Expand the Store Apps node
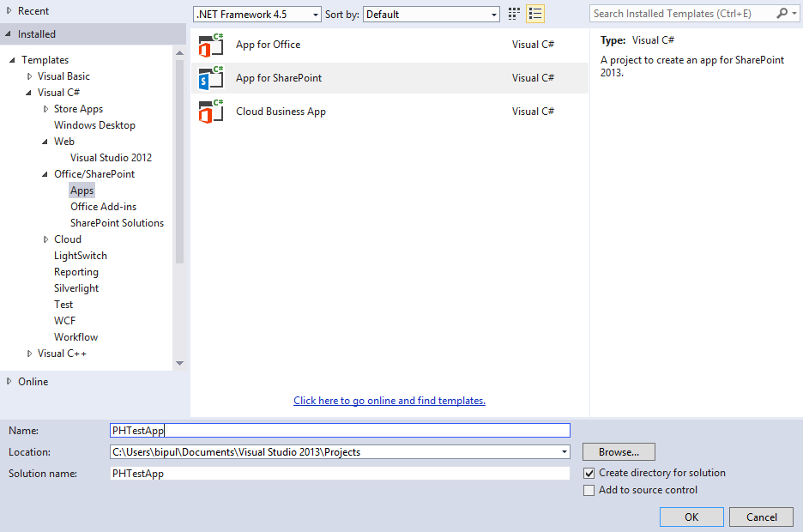The width and height of the screenshot is (803, 532). (46, 109)
